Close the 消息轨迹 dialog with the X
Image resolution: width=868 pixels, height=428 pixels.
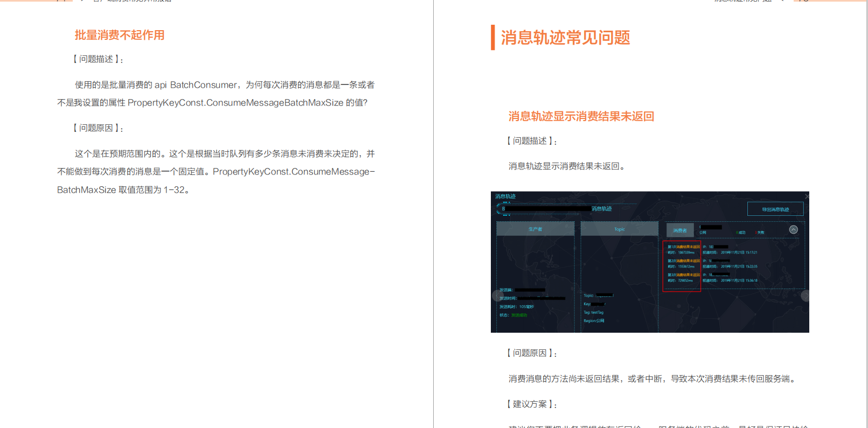[807, 196]
